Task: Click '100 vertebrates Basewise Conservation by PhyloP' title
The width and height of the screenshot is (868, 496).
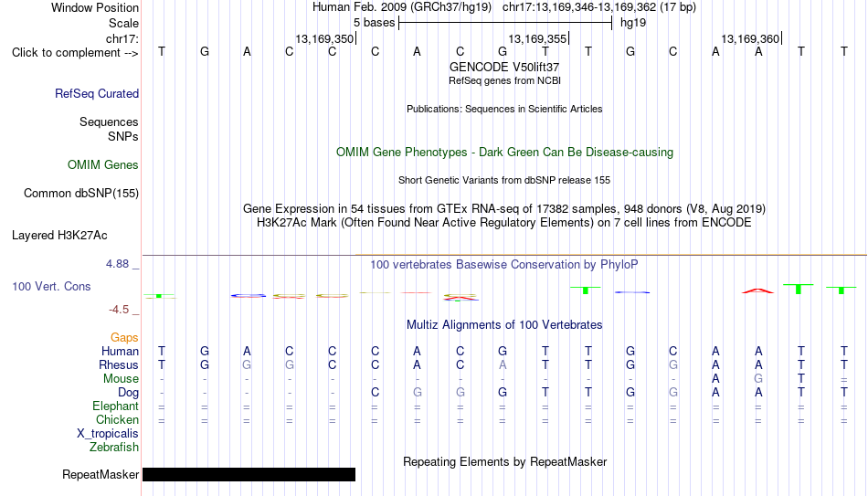Action: [504, 265]
